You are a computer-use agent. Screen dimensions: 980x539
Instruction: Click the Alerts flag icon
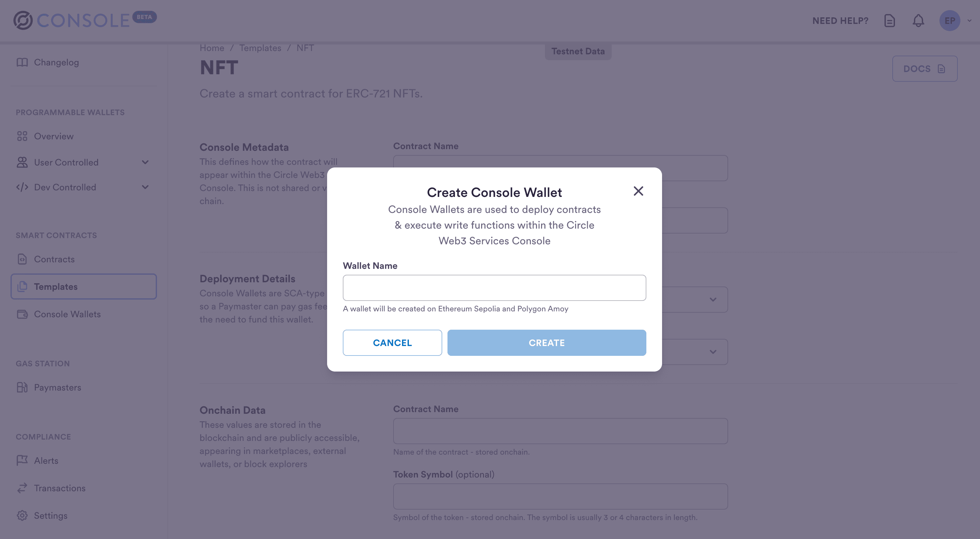[22, 460]
